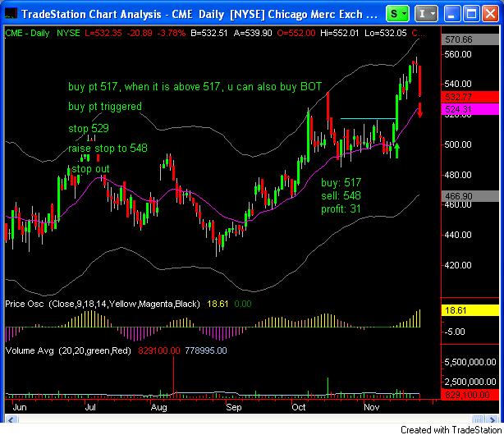This screenshot has width=504, height=435.
Task: Minimize the Chart Analysis window
Action: point(451,14)
